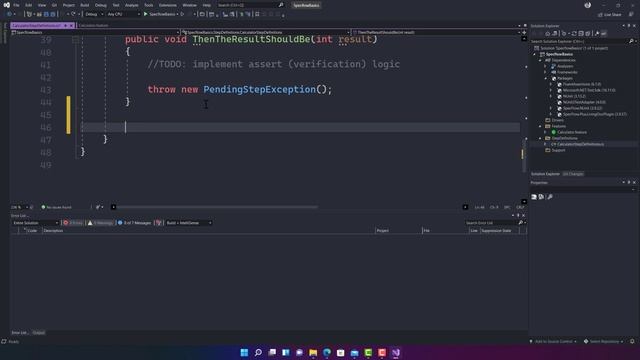Viewport: 640px width, 360px height.
Task: Open the SpecFlowBasics project navigation dropdown
Action: 96,32
